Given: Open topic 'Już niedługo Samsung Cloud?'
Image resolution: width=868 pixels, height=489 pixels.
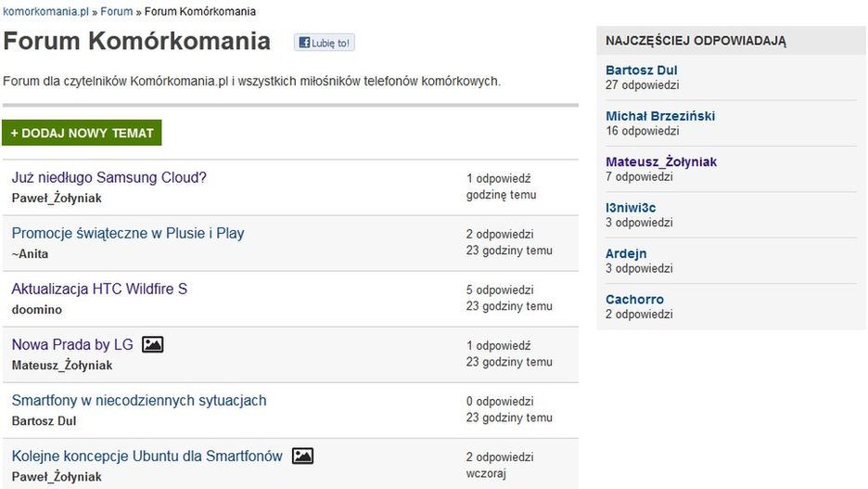Looking at the screenshot, I should tap(108, 177).
